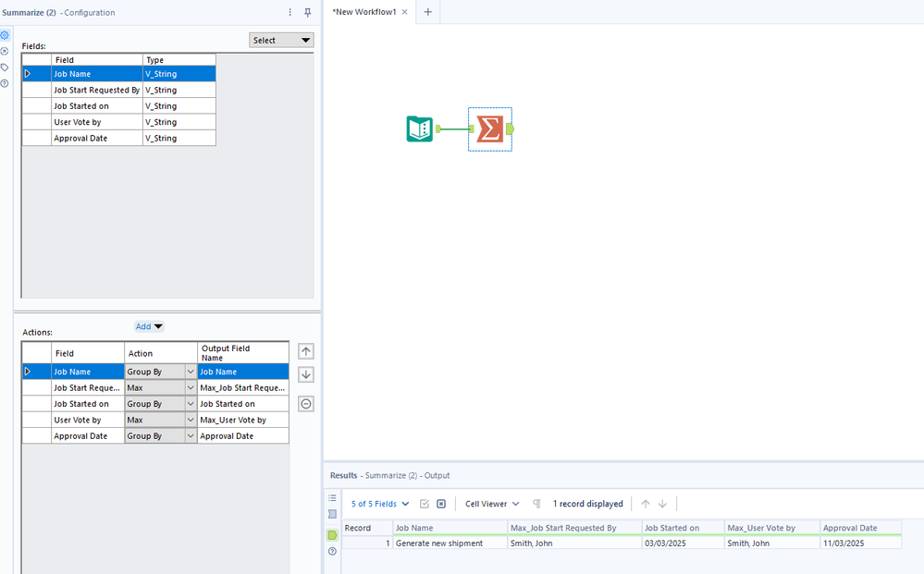Move selected action up

[x=306, y=351]
